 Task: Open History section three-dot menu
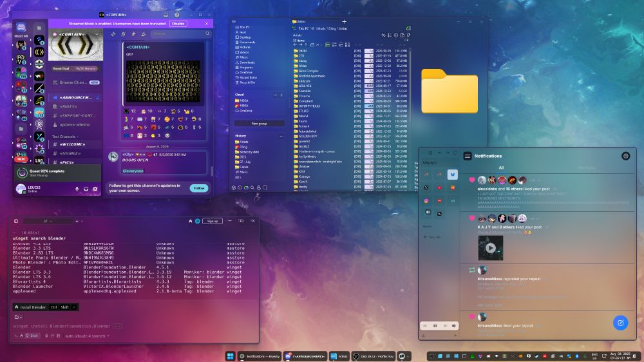(281, 136)
